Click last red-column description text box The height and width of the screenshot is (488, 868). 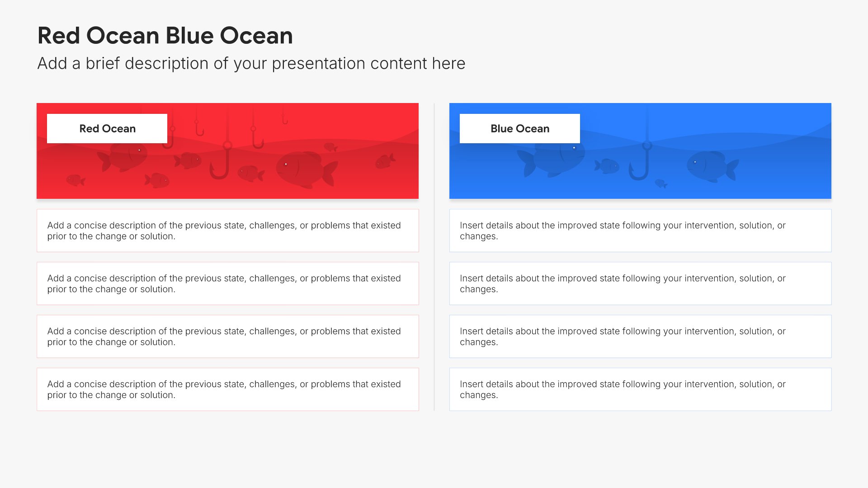[x=228, y=389]
